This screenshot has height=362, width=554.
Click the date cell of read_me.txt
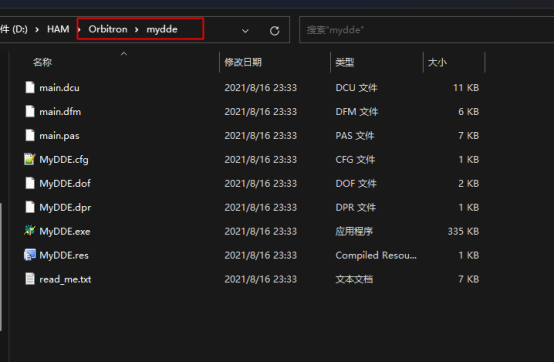tap(261, 279)
